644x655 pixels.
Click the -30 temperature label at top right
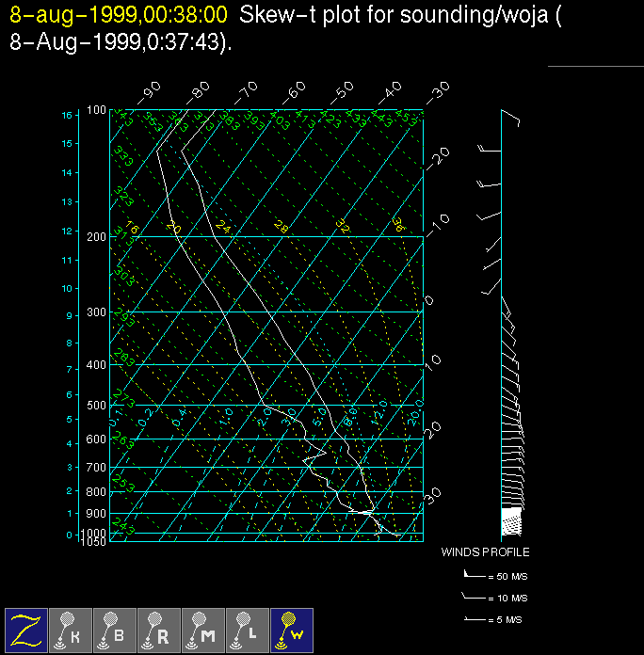pyautogui.click(x=438, y=92)
